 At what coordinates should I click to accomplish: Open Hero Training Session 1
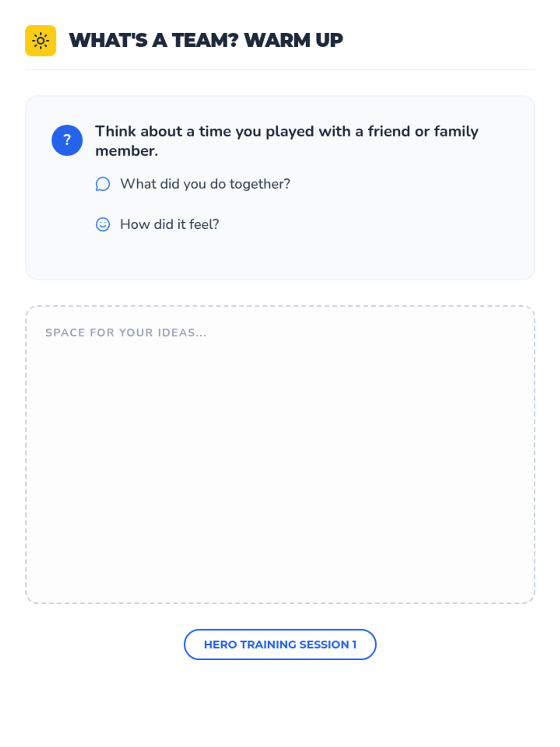coord(280,644)
